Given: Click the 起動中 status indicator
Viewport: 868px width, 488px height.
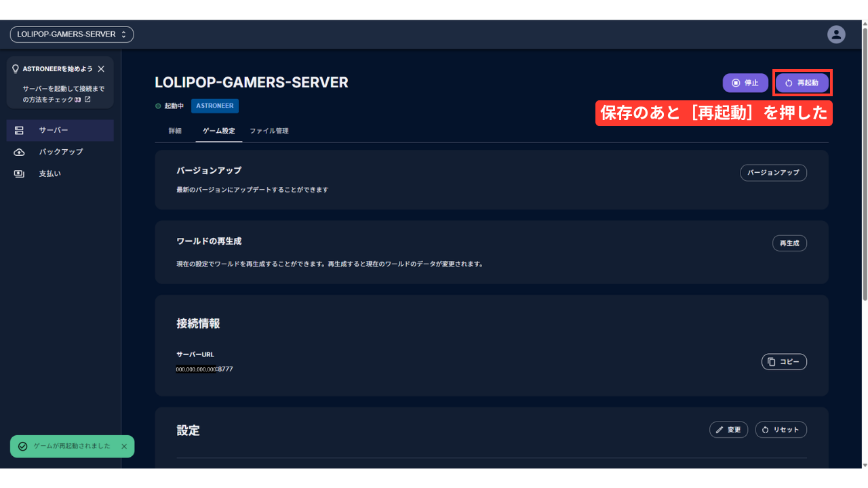Looking at the screenshot, I should (170, 106).
